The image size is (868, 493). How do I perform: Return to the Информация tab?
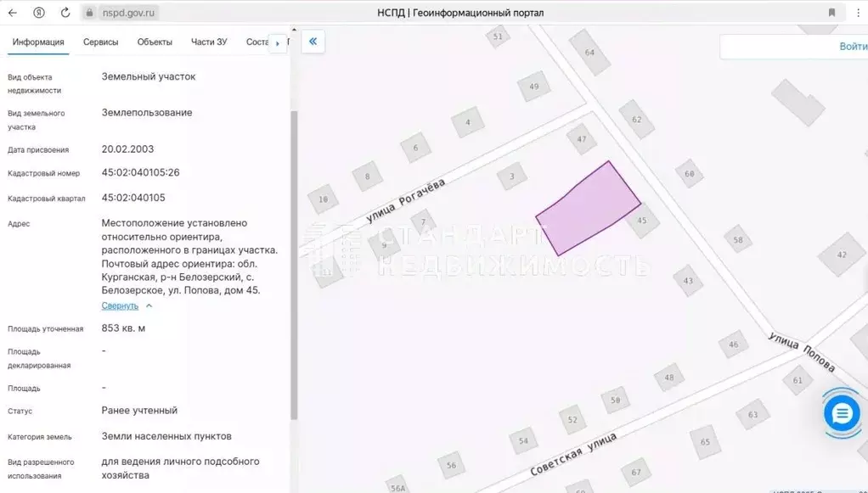[x=39, y=41]
